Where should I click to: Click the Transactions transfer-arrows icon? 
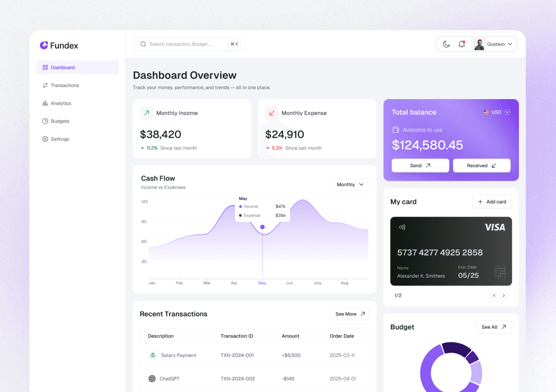pos(45,85)
